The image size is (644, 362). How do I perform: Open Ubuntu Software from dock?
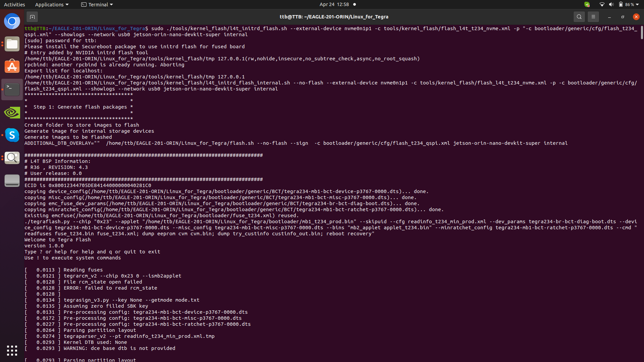click(12, 67)
